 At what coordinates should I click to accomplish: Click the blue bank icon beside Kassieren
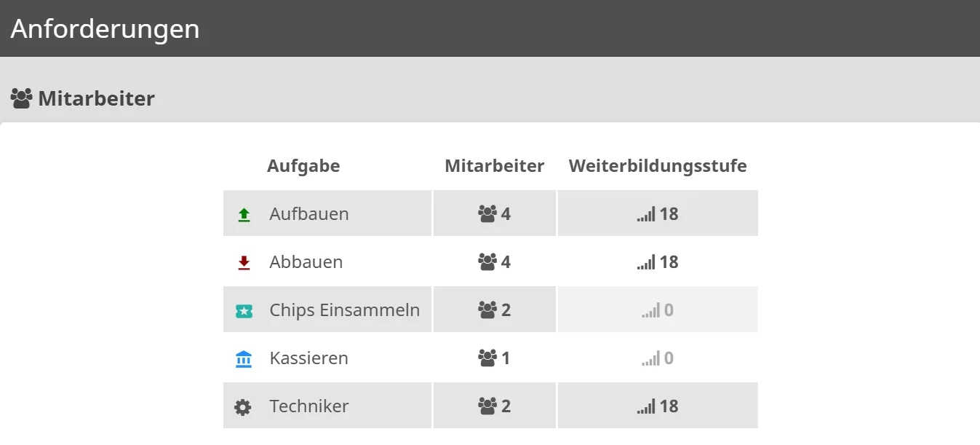244,359
